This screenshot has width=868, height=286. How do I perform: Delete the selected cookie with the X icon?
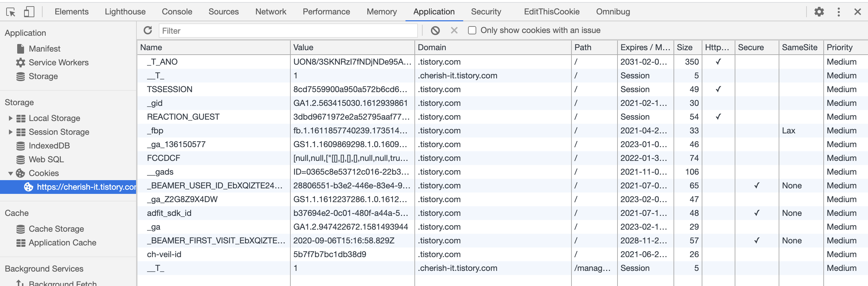(454, 30)
